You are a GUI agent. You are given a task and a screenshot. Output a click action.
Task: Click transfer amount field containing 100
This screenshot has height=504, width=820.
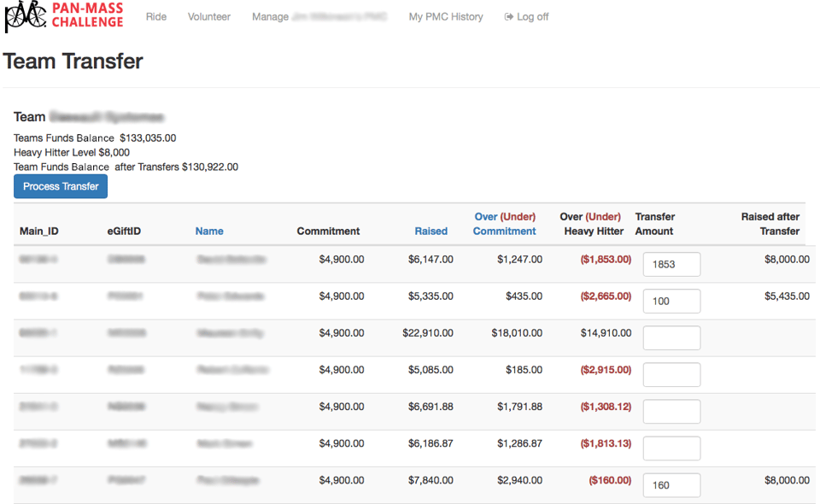pos(671,302)
